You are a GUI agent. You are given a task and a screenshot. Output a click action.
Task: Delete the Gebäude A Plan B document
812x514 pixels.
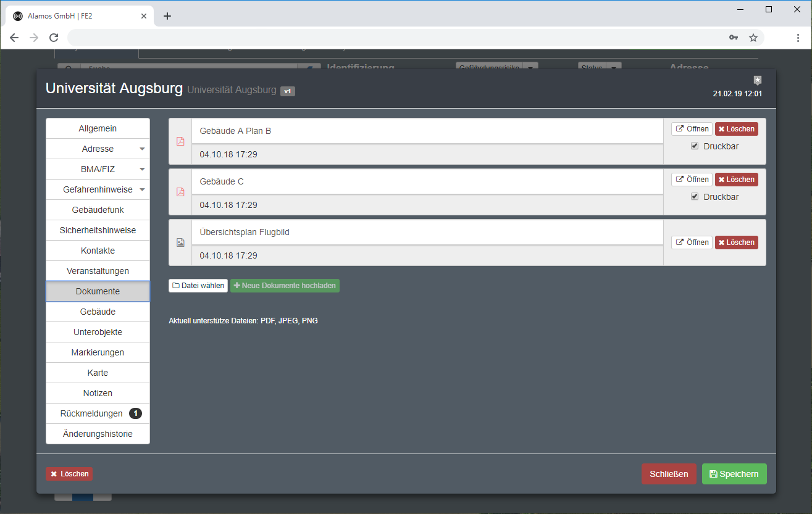point(737,129)
